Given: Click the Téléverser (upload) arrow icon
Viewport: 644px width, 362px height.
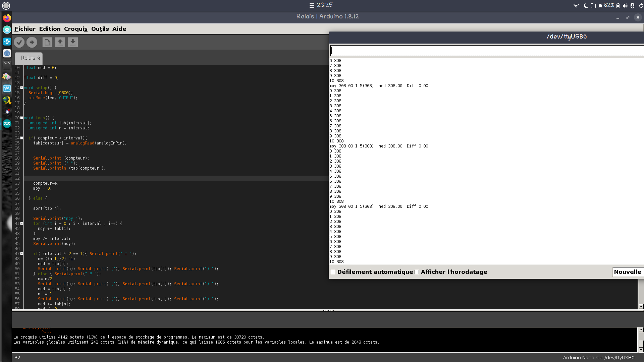Looking at the screenshot, I should click(x=32, y=42).
